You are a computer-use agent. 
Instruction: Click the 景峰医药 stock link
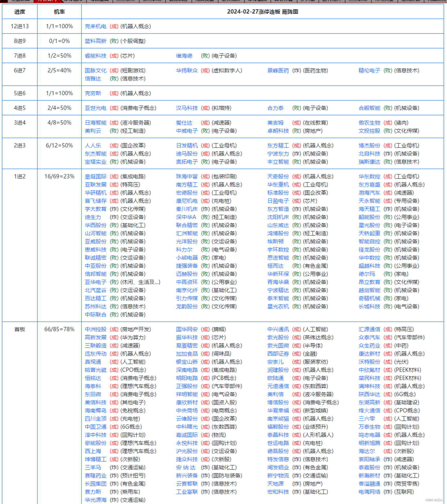coord(278,70)
